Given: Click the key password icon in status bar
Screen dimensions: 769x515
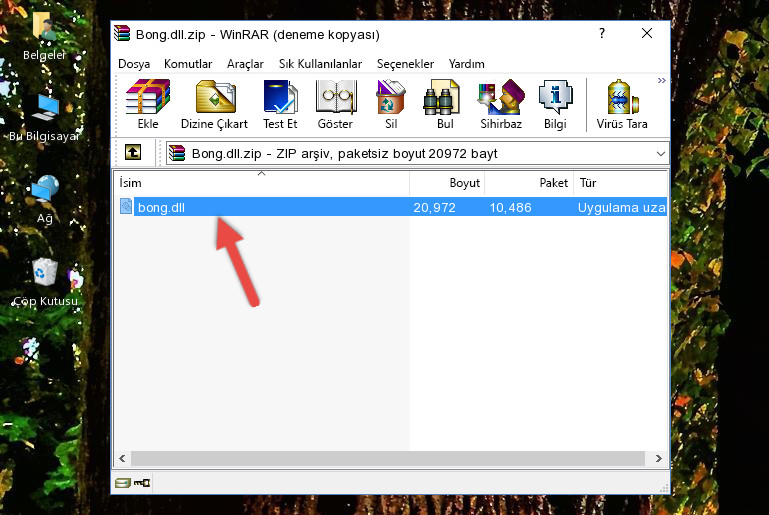Looking at the screenshot, I should pyautogui.click(x=142, y=483).
